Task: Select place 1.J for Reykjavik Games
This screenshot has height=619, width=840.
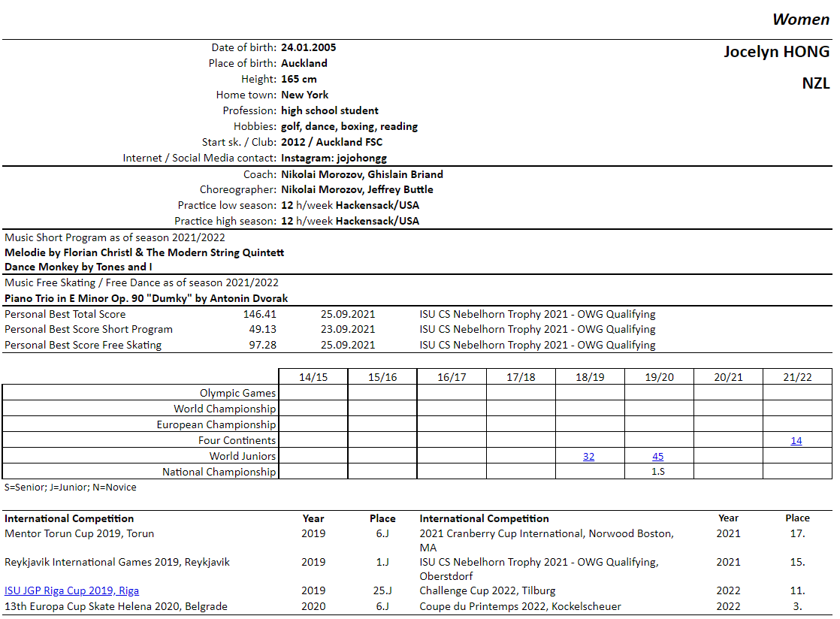Action: [x=382, y=562]
